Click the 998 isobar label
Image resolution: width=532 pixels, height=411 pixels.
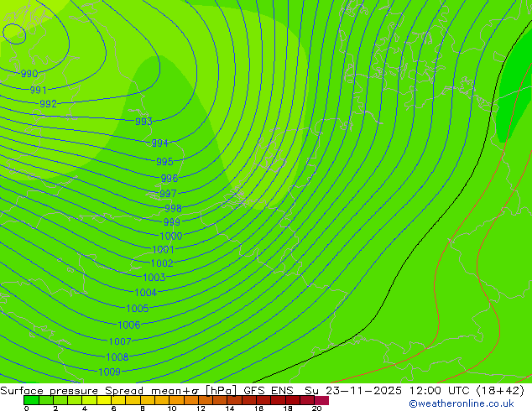(173, 208)
